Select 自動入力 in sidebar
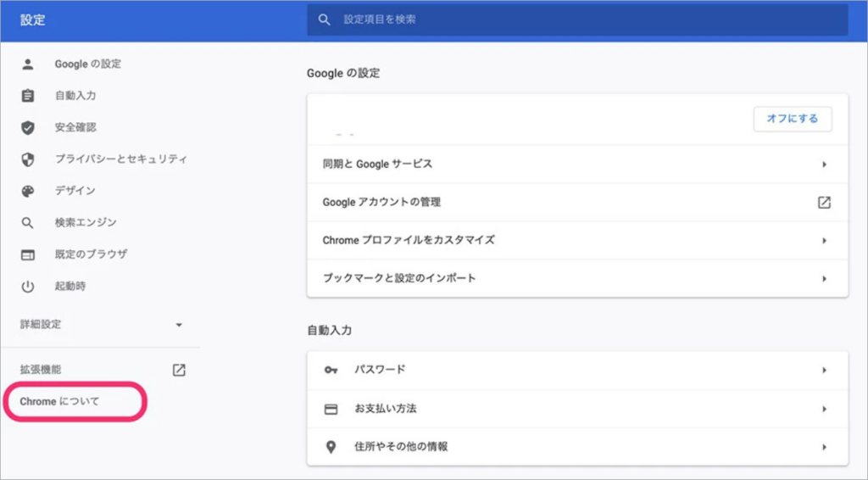Image resolution: width=868 pixels, height=480 pixels. 75,96
